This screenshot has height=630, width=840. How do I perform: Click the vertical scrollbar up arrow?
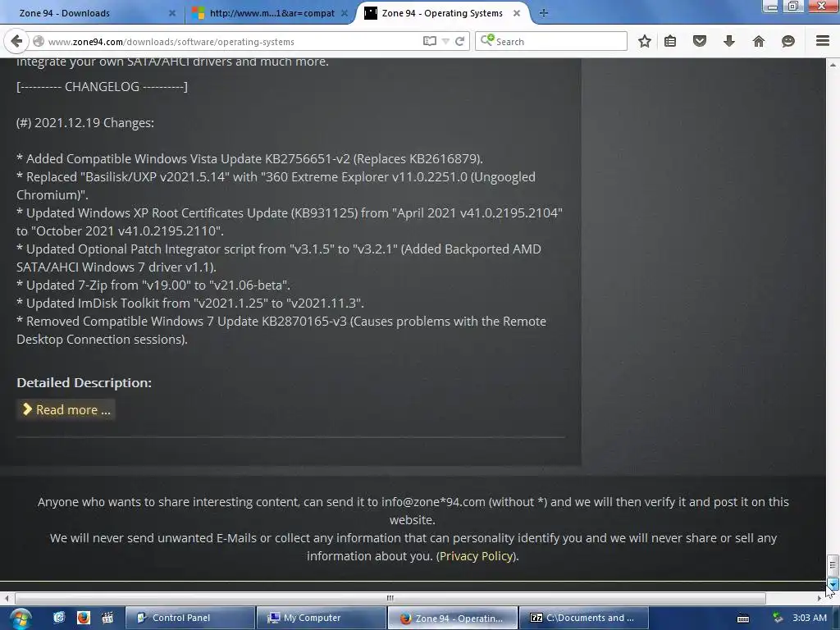833,65
